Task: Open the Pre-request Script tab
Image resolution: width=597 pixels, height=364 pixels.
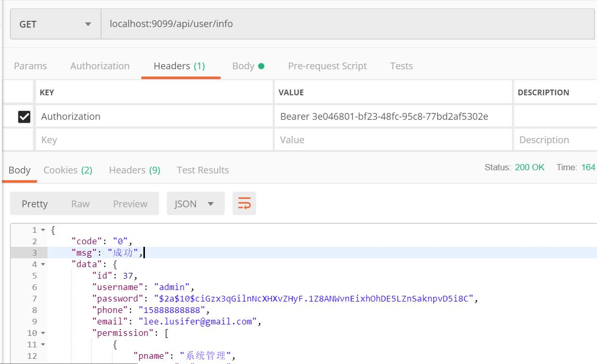Action: coord(327,66)
